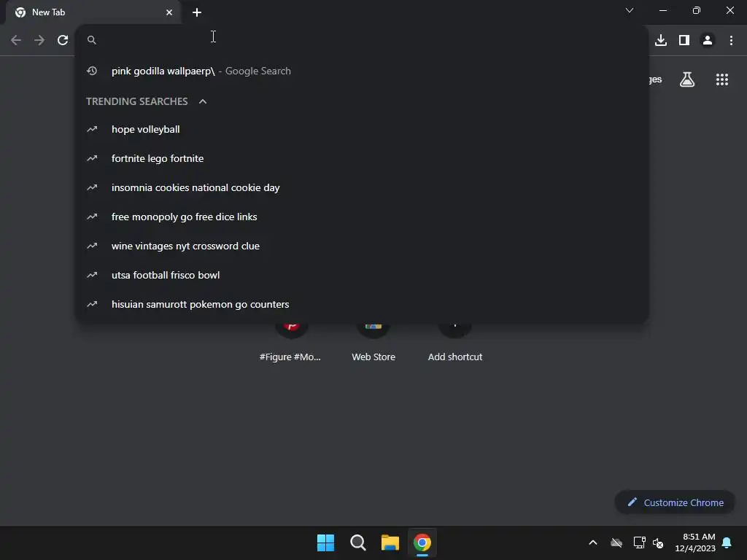Click the history clock icon beside pink godilla

pos(92,71)
